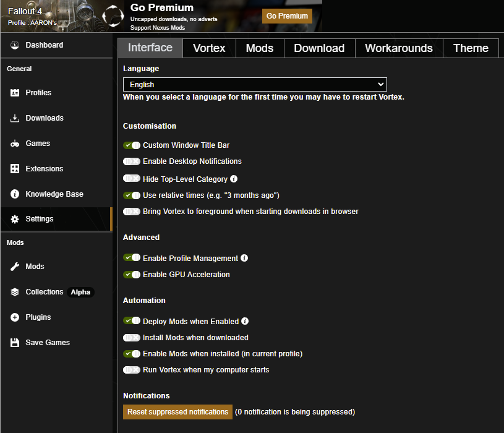Open the Plugins label in sidebar
Image resolution: width=504 pixels, height=433 pixels.
(38, 317)
